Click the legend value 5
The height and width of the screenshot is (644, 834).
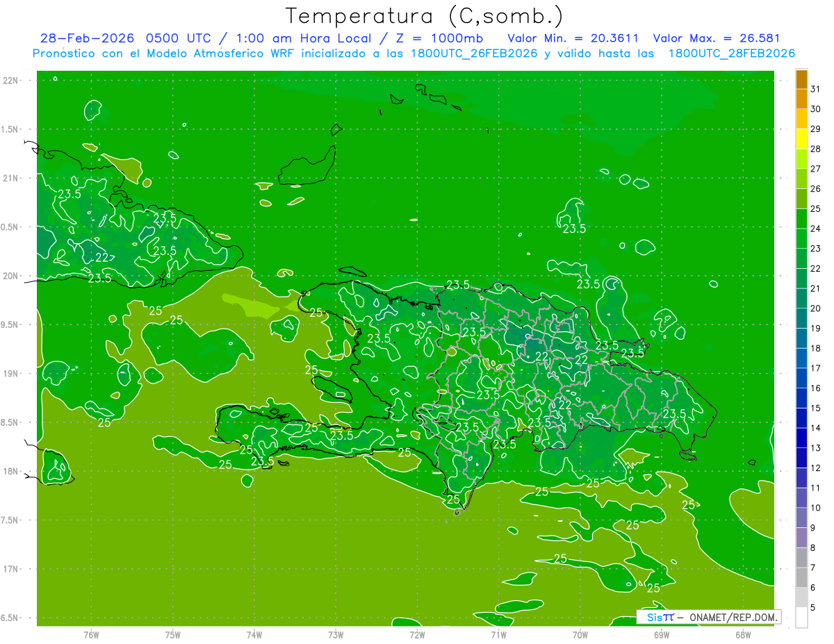pos(814,607)
